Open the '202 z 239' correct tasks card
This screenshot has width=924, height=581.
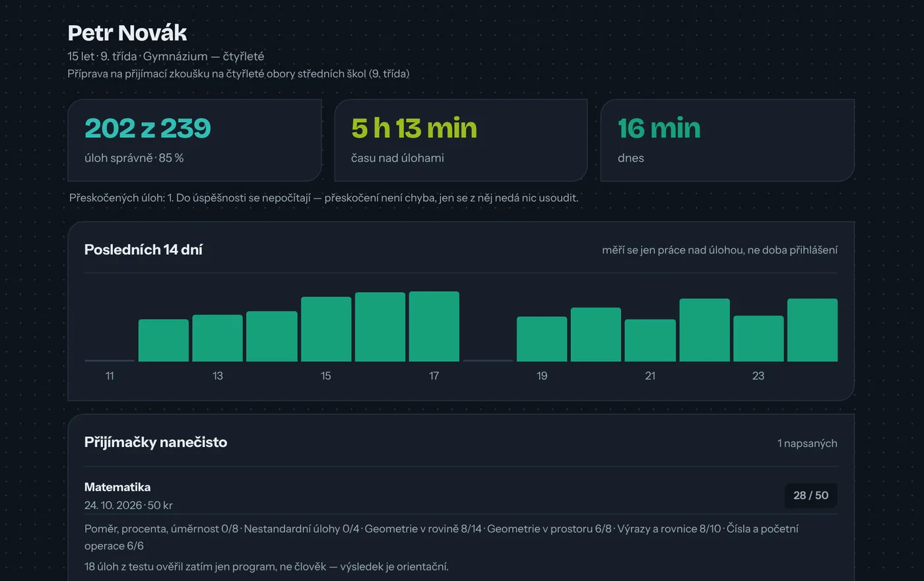195,140
